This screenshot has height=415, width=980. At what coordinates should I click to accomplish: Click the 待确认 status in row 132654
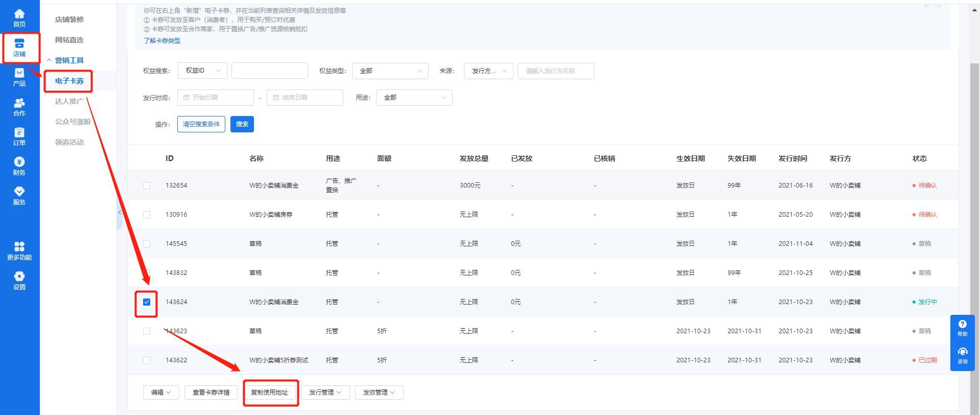925,186
